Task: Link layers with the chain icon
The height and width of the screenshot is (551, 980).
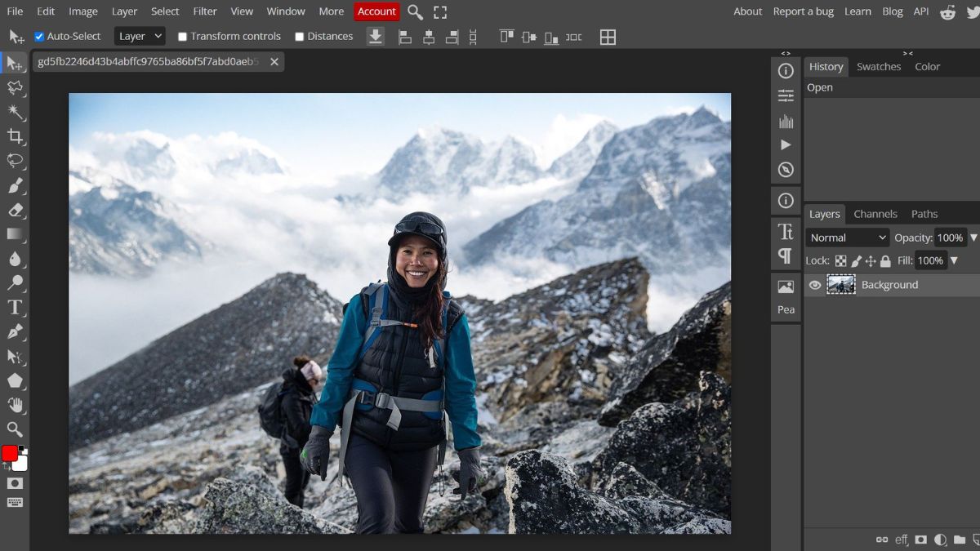Action: click(x=881, y=540)
